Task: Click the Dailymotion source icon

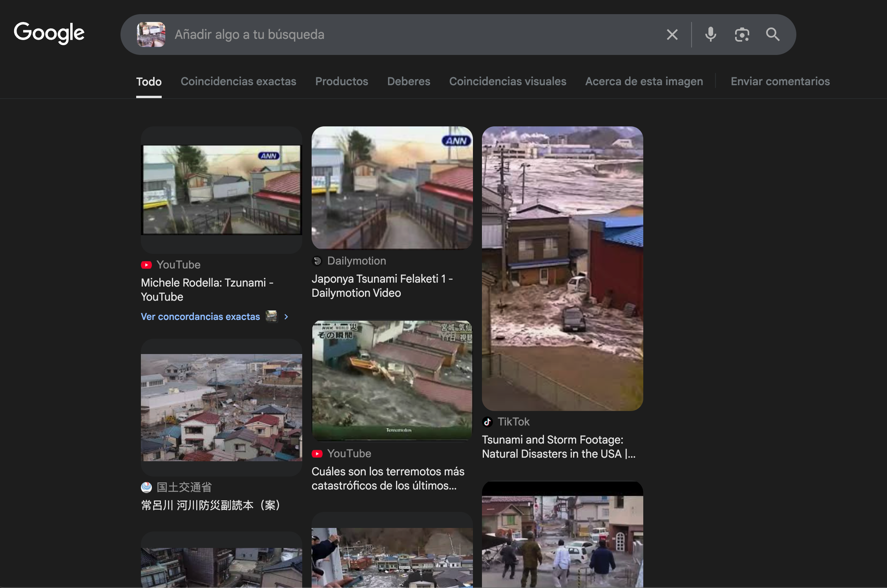Action: [x=317, y=261]
